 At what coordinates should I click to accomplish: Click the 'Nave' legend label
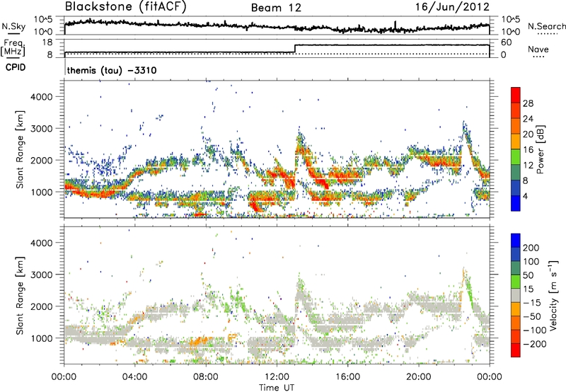coord(538,49)
